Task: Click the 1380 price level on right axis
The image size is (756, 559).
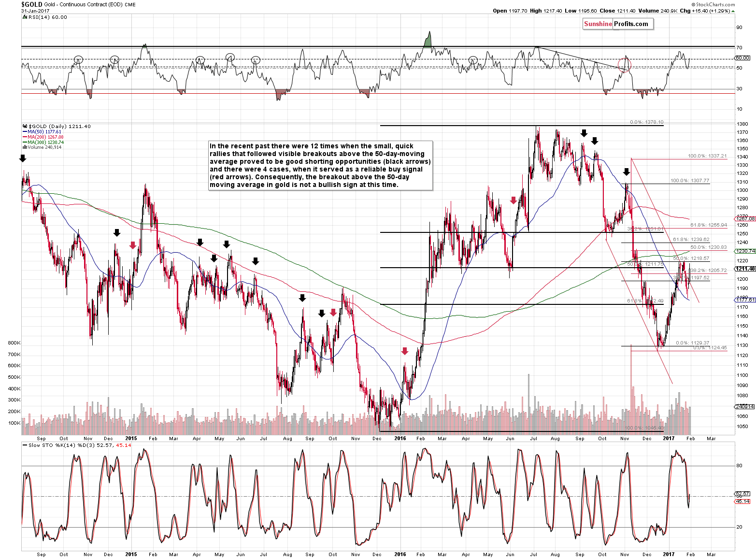Action: pyautogui.click(x=742, y=124)
